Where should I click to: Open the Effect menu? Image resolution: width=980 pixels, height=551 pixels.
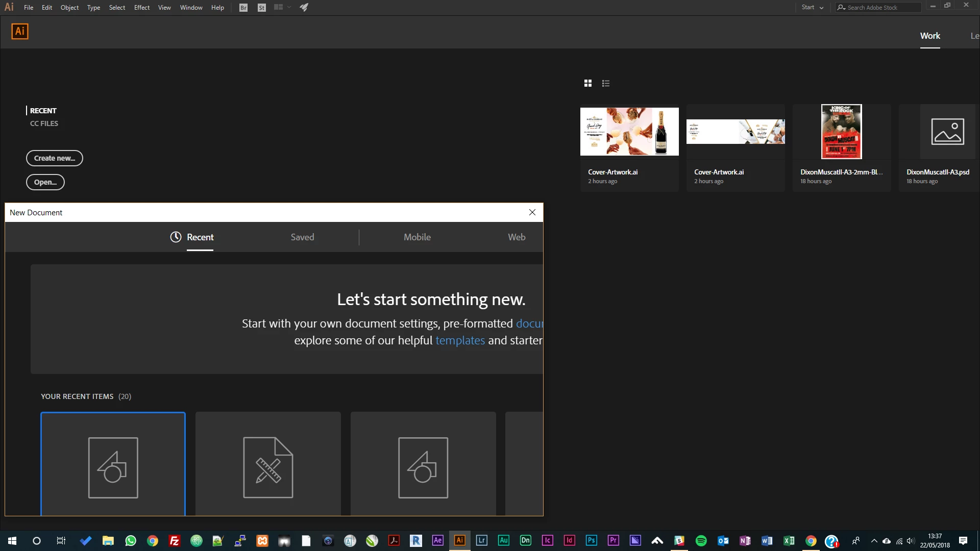[141, 8]
